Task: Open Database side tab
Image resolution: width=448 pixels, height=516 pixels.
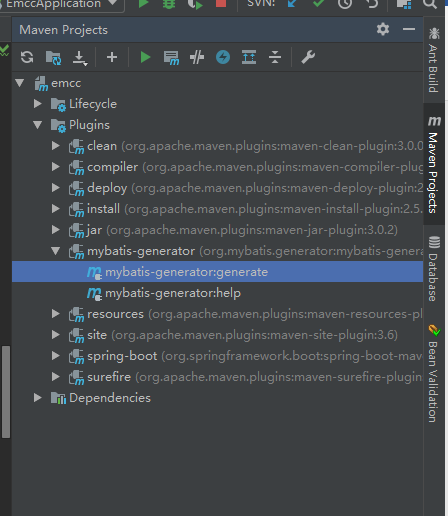Action: (x=434, y=269)
